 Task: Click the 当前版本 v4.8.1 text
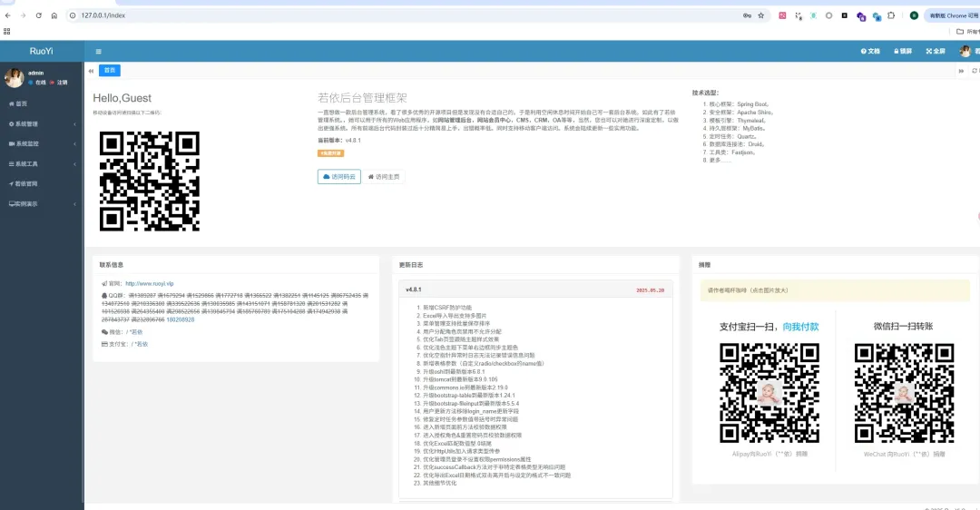(339, 141)
